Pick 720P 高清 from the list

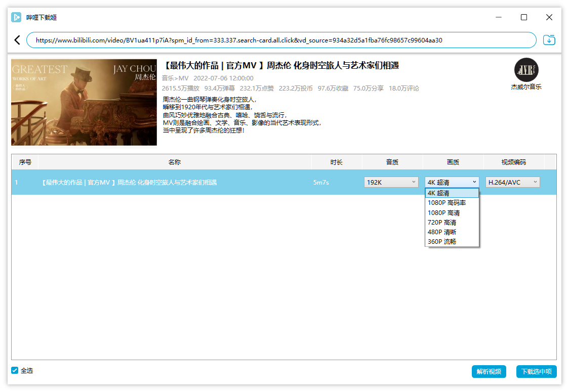(x=452, y=222)
